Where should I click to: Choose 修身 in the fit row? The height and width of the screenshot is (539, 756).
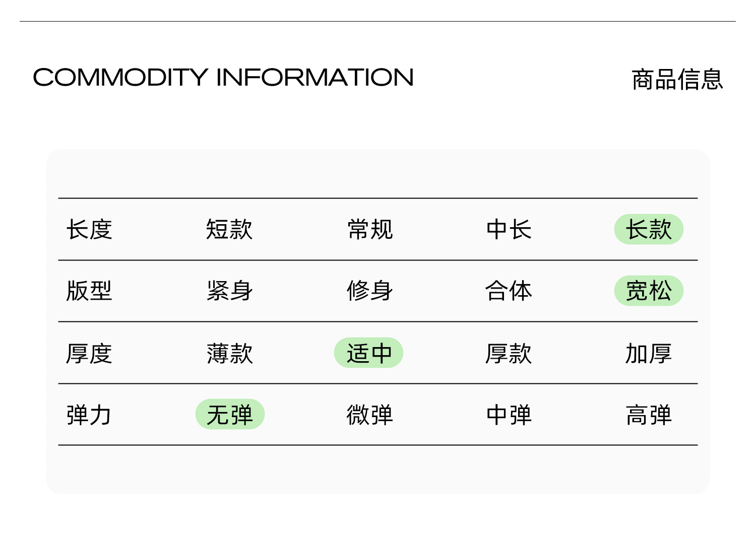[x=369, y=291]
